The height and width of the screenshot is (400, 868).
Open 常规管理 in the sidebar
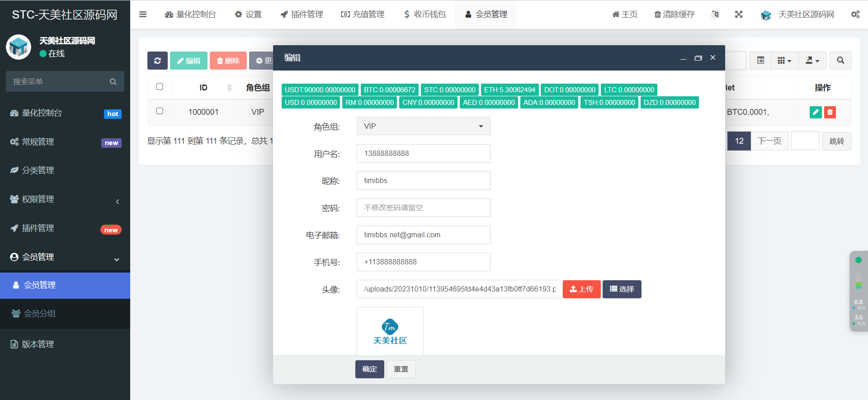click(x=65, y=142)
